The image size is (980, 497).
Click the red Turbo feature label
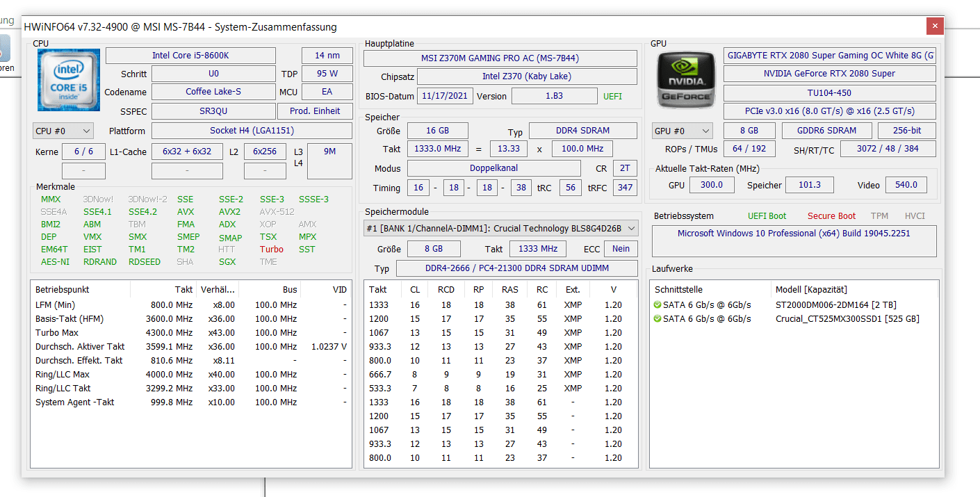pos(272,250)
